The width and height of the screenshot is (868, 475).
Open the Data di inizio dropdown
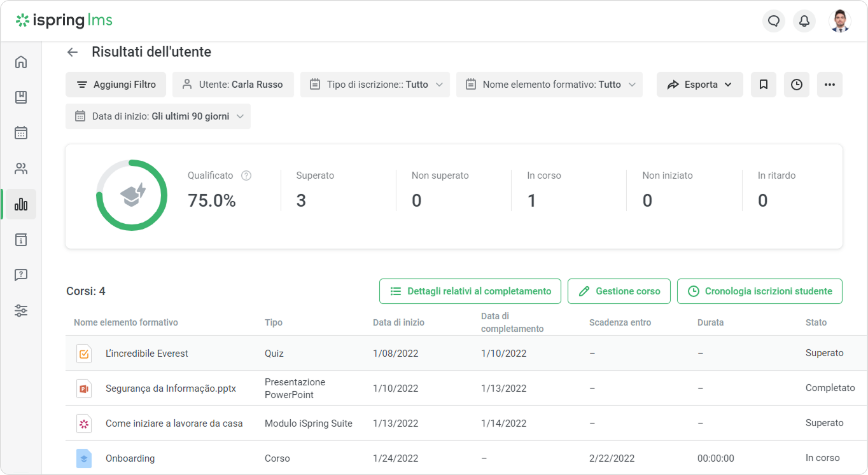[158, 116]
